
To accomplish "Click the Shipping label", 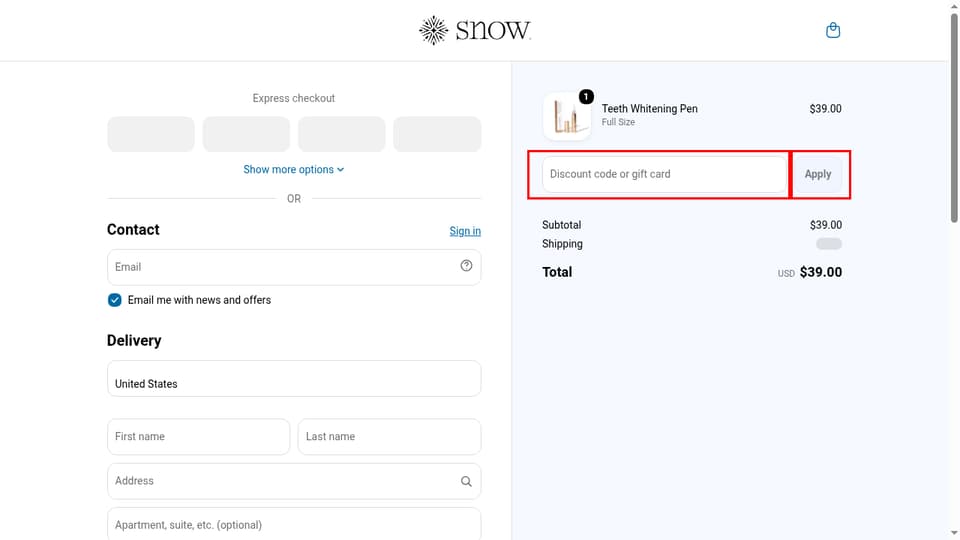I will tap(562, 244).
